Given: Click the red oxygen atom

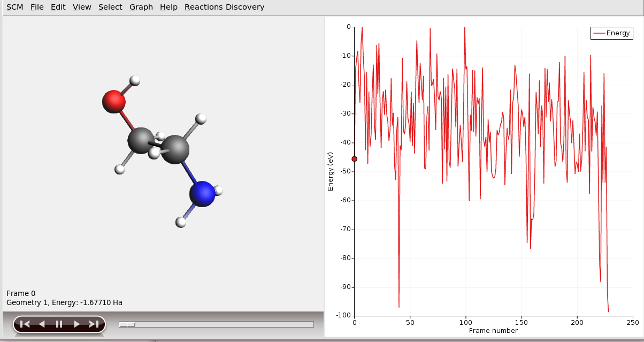Looking at the screenshot, I should 113,101.
